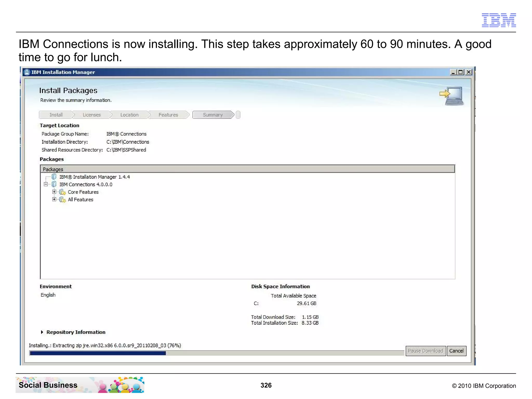Minimize the Installation Manager window
The height and width of the screenshot is (399, 532).
[x=453, y=72]
